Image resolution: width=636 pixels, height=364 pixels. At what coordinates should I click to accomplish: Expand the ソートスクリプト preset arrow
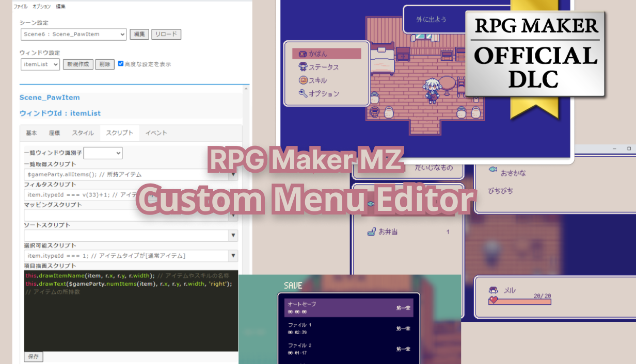(x=233, y=236)
